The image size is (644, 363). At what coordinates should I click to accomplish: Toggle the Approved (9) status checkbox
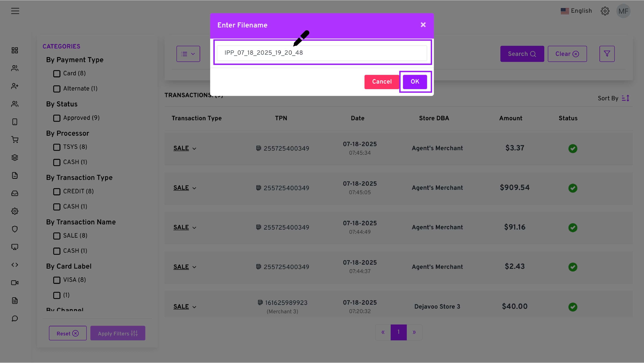point(57,118)
